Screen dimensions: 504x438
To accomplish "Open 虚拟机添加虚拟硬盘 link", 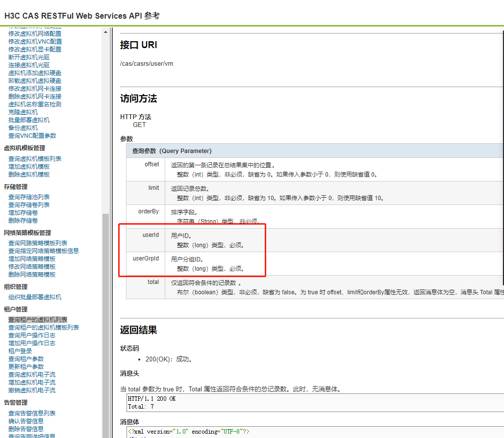I will pyautogui.click(x=35, y=73).
